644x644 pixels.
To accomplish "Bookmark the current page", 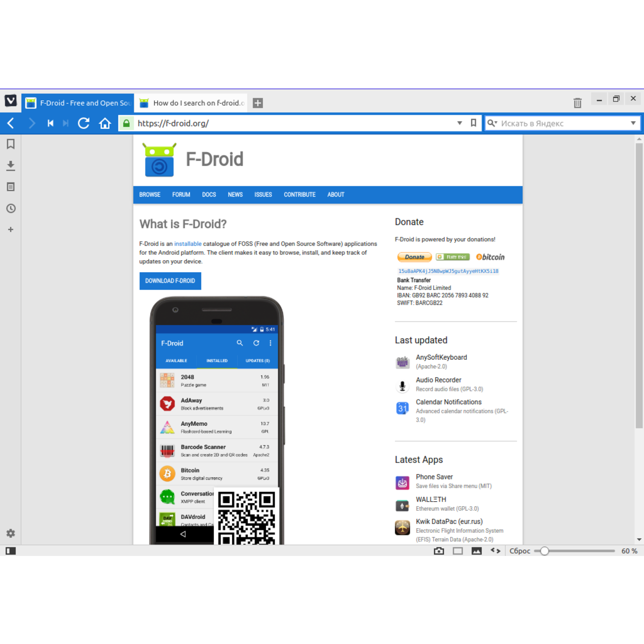I will point(473,123).
